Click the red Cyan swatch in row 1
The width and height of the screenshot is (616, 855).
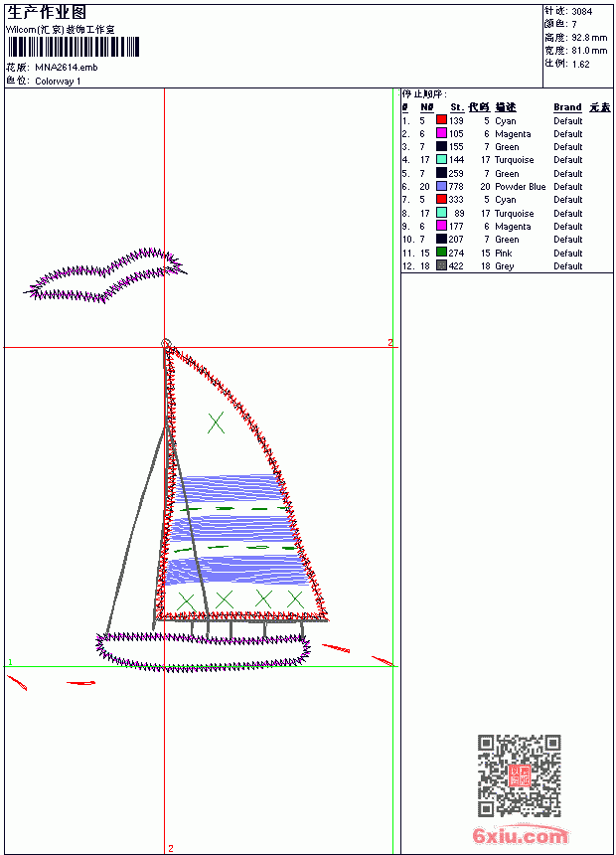441,120
